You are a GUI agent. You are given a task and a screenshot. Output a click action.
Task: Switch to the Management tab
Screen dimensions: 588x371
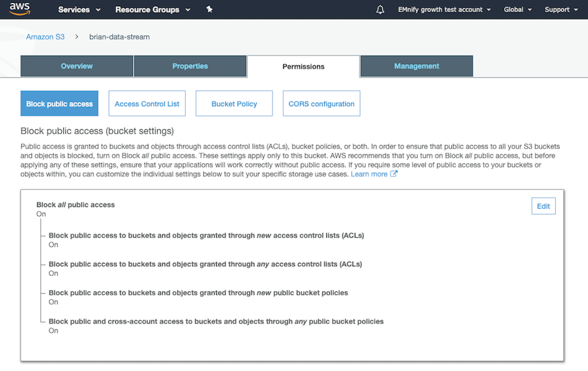(x=416, y=66)
